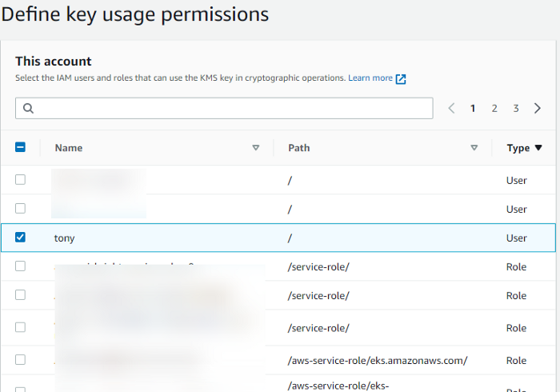Open the Learn more link
This screenshot has width=560, height=392.
tap(370, 78)
